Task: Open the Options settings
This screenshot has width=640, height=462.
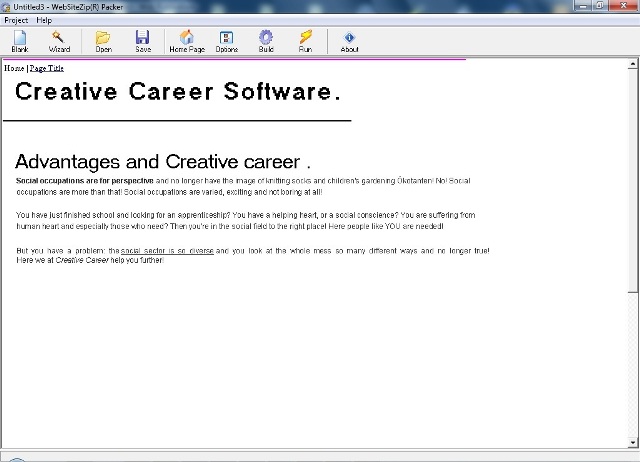Action: click(x=227, y=41)
